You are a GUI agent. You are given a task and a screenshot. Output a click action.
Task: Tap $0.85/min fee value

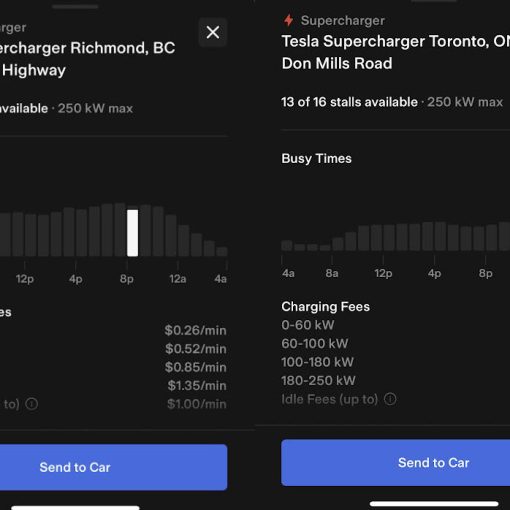tap(196, 367)
